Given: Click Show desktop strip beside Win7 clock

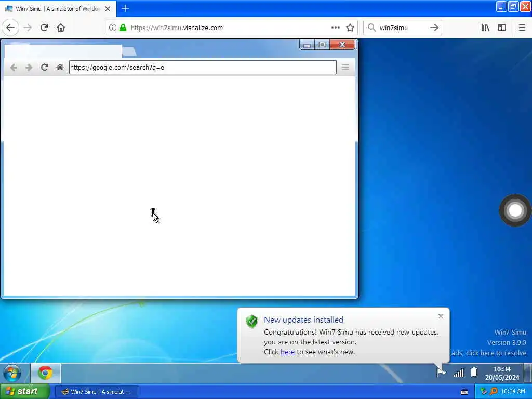Looking at the screenshot, I should [x=528, y=373].
